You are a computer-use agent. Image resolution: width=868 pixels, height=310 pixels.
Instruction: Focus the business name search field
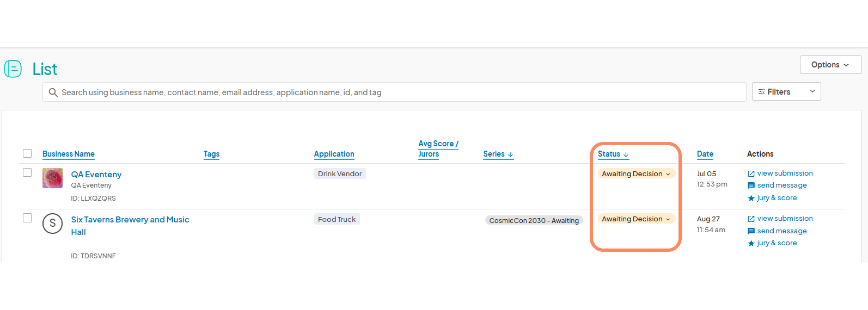pyautogui.click(x=394, y=92)
